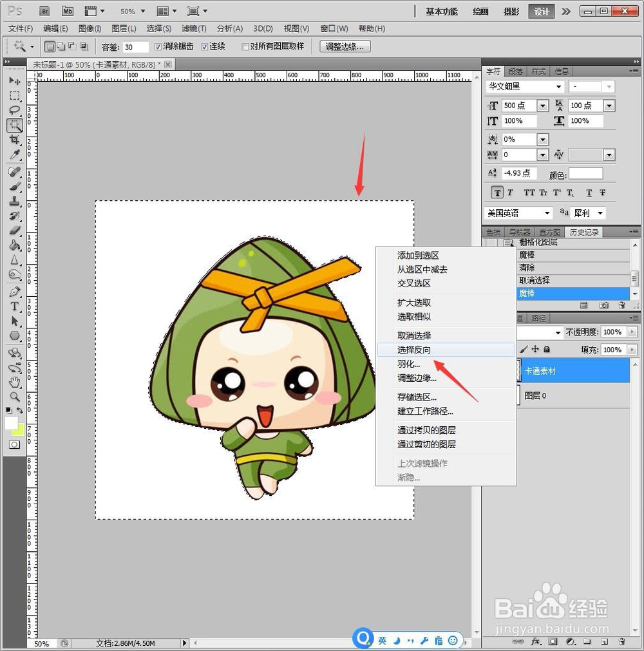Select the Rectangular Marquee tool

(15, 95)
